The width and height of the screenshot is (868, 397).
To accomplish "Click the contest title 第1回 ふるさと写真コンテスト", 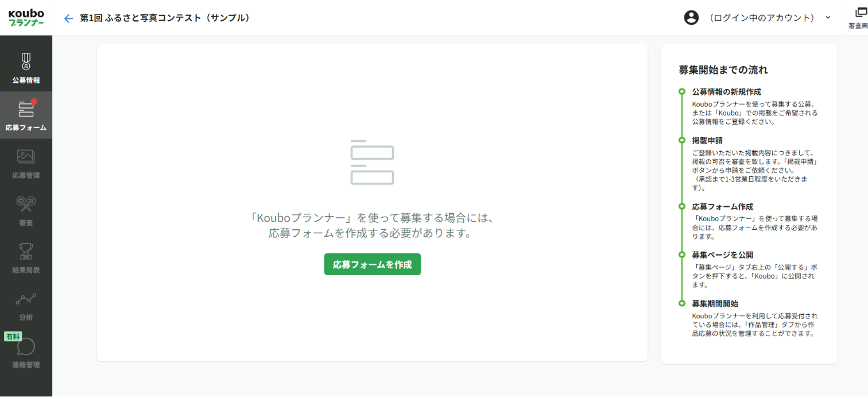I will 165,18.
